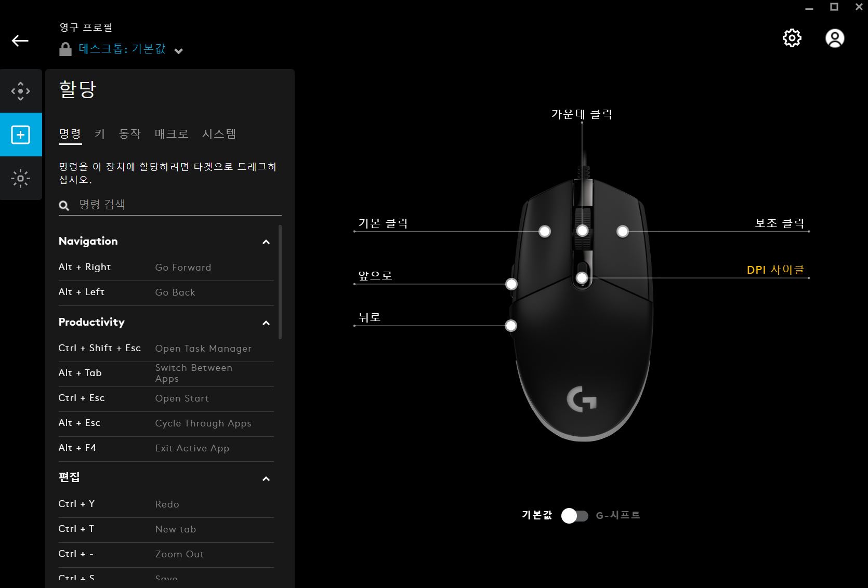Switch to the 키 tab

100,134
